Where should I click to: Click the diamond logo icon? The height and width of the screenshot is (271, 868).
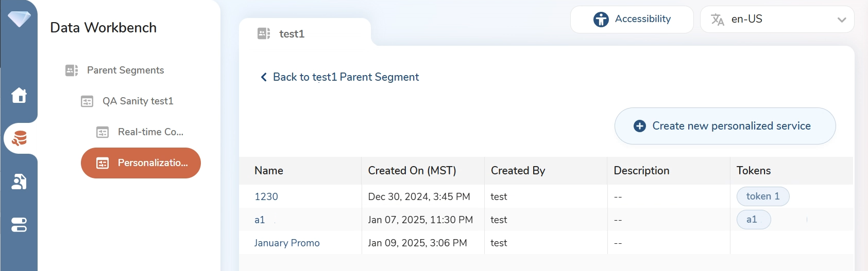coord(19,19)
